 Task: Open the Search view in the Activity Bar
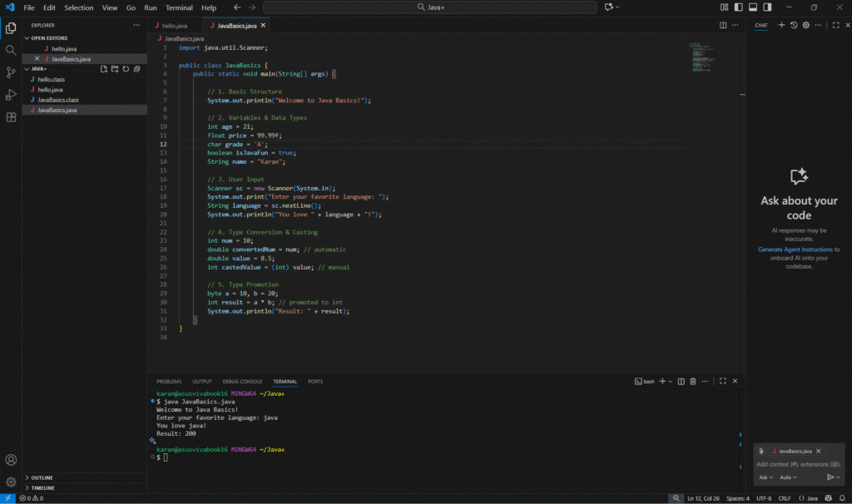(x=10, y=49)
